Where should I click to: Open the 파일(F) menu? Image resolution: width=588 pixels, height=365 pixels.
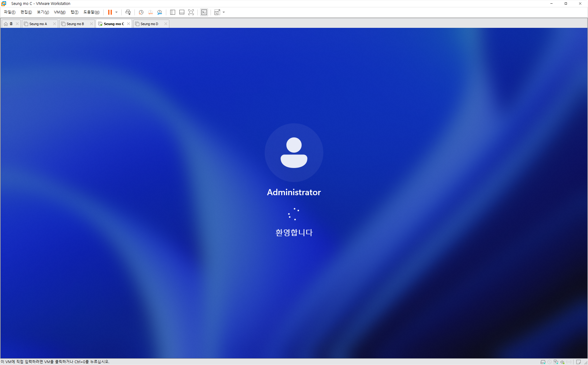click(x=9, y=12)
